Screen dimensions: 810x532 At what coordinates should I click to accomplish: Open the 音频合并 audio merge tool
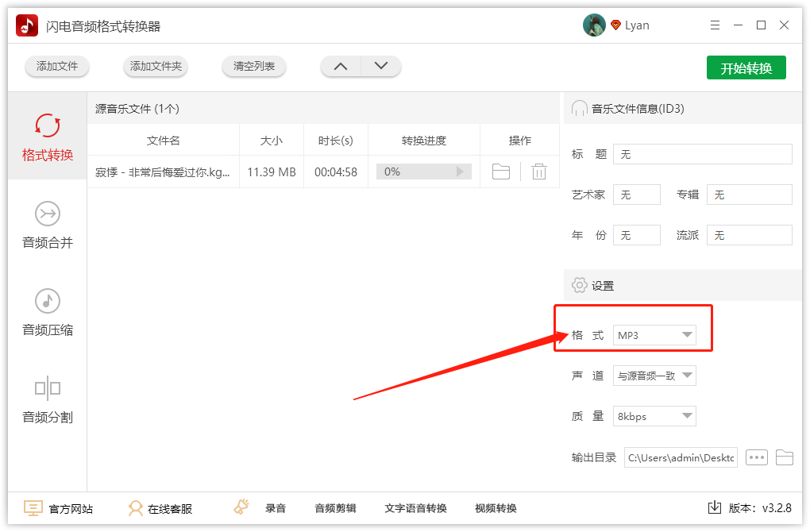coord(47,226)
